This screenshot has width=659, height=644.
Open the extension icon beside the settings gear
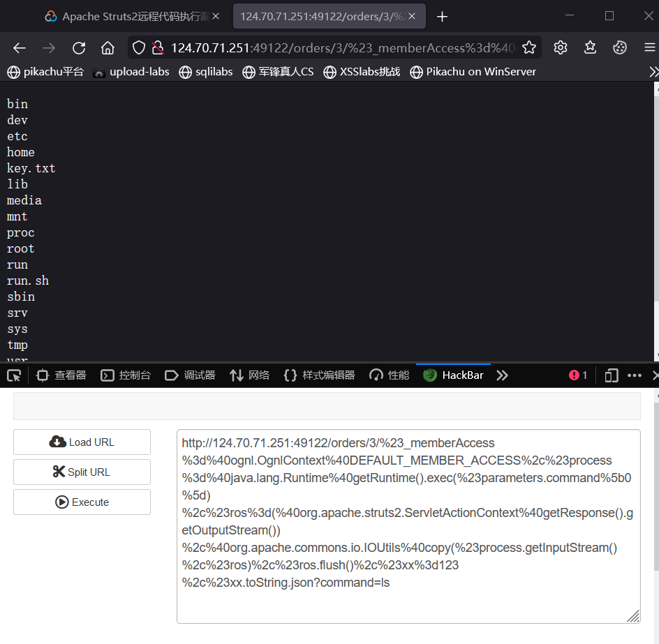coord(590,47)
